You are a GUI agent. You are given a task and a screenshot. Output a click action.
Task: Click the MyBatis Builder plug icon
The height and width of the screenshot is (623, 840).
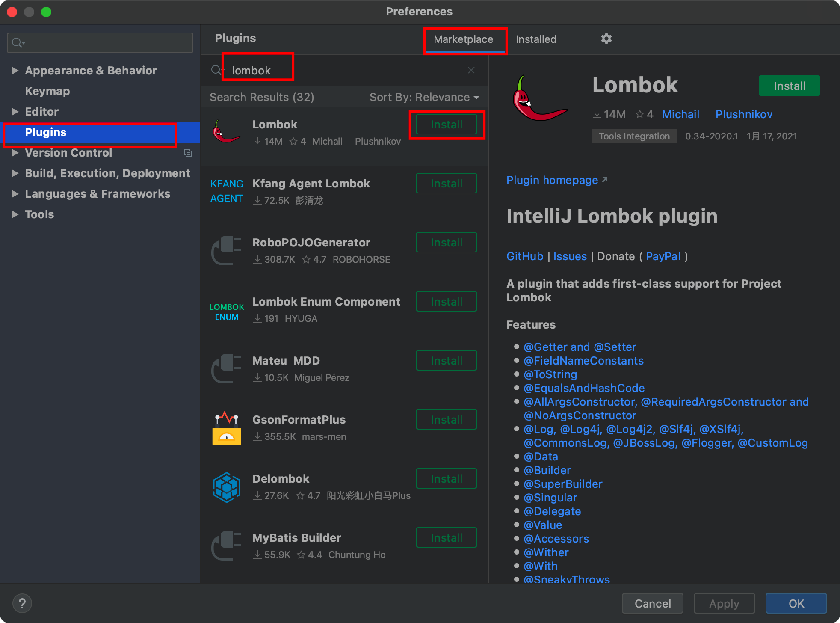click(x=227, y=546)
